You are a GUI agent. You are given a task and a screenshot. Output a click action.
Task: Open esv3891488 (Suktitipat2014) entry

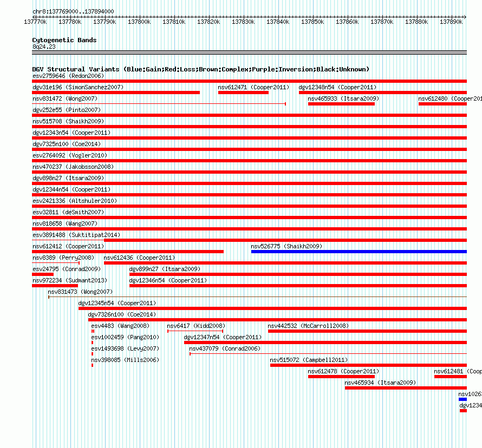pos(76,235)
